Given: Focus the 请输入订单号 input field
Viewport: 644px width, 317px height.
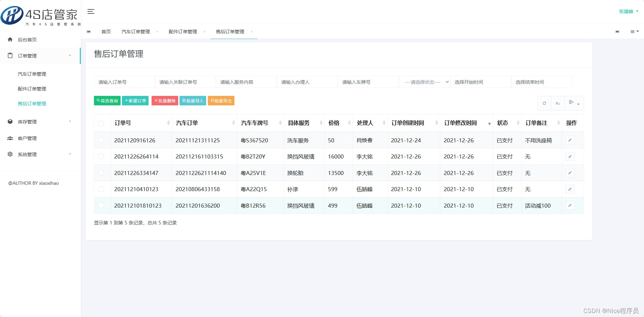Looking at the screenshot, I should coord(124,82).
